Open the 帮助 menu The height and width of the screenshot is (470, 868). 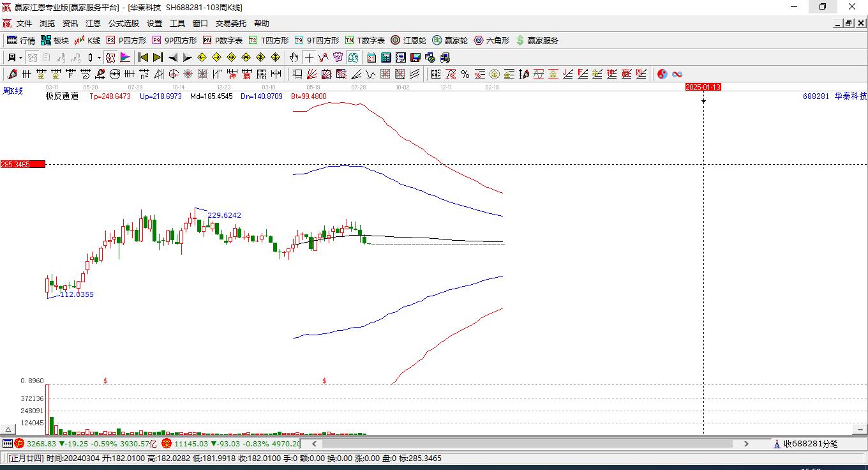[x=262, y=24]
